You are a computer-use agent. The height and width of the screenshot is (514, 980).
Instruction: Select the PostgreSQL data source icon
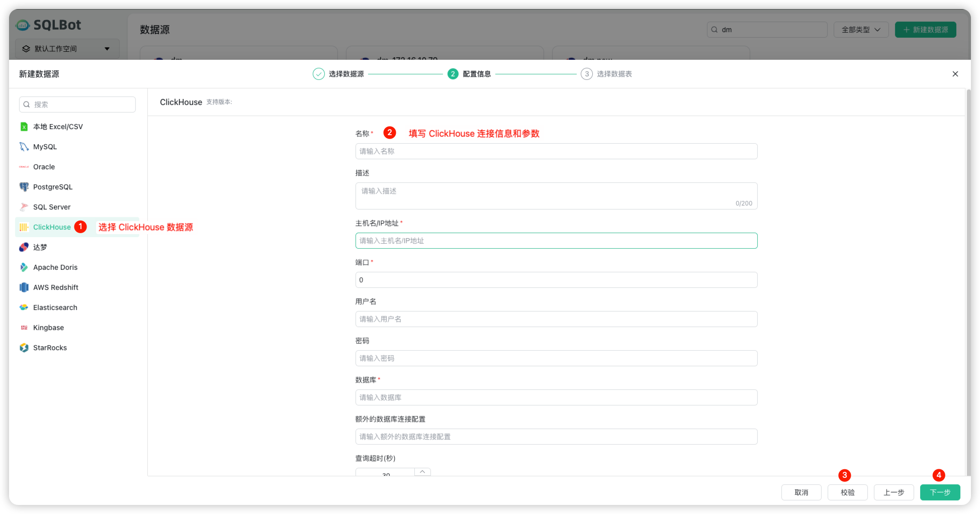(24, 186)
